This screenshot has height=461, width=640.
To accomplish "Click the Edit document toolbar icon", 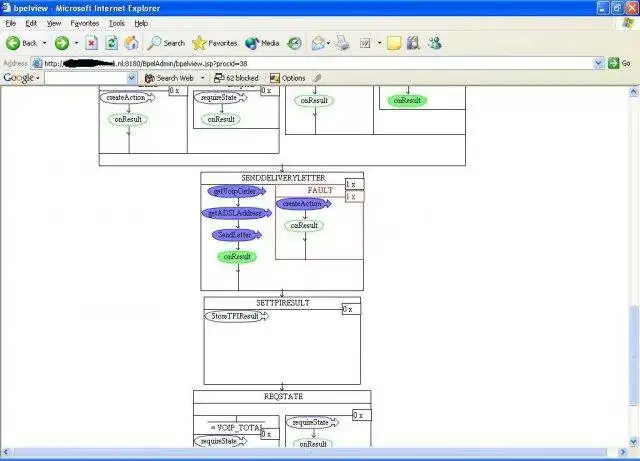I will [365, 43].
